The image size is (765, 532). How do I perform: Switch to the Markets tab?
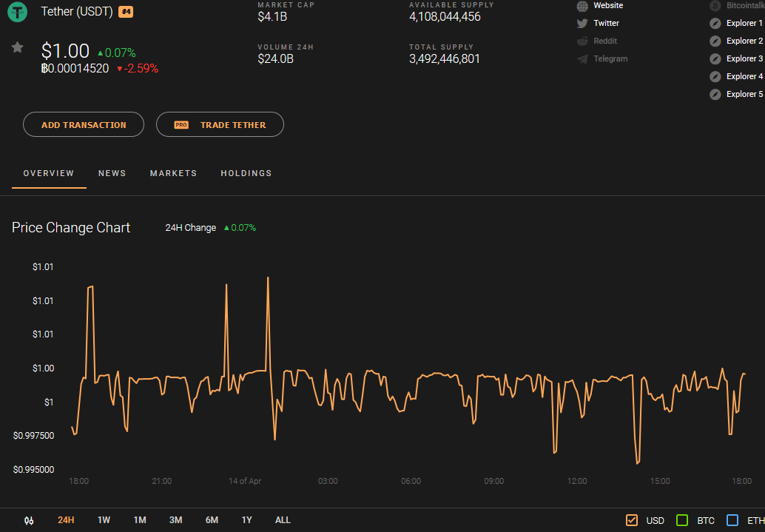point(174,173)
